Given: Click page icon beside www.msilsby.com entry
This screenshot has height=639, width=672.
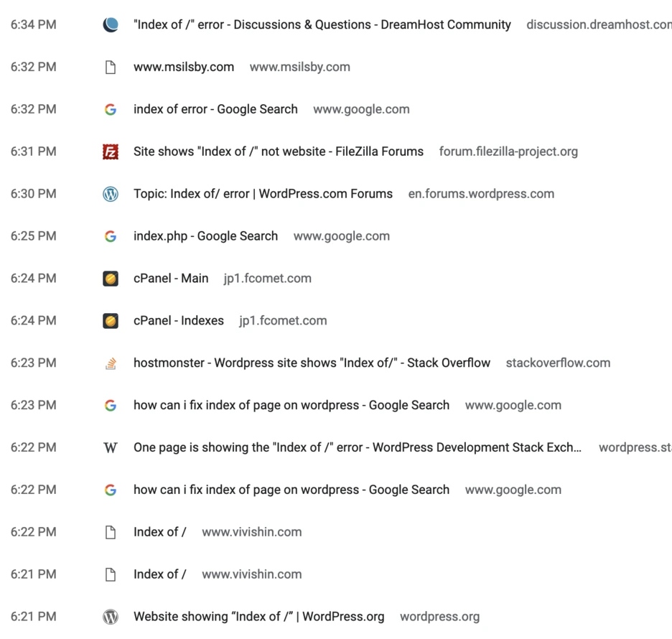Looking at the screenshot, I should 111,67.
